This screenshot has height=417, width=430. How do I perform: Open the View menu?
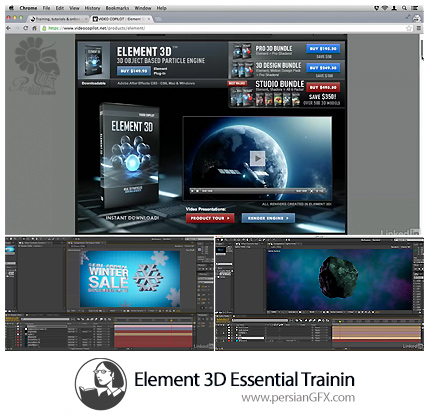74,8
